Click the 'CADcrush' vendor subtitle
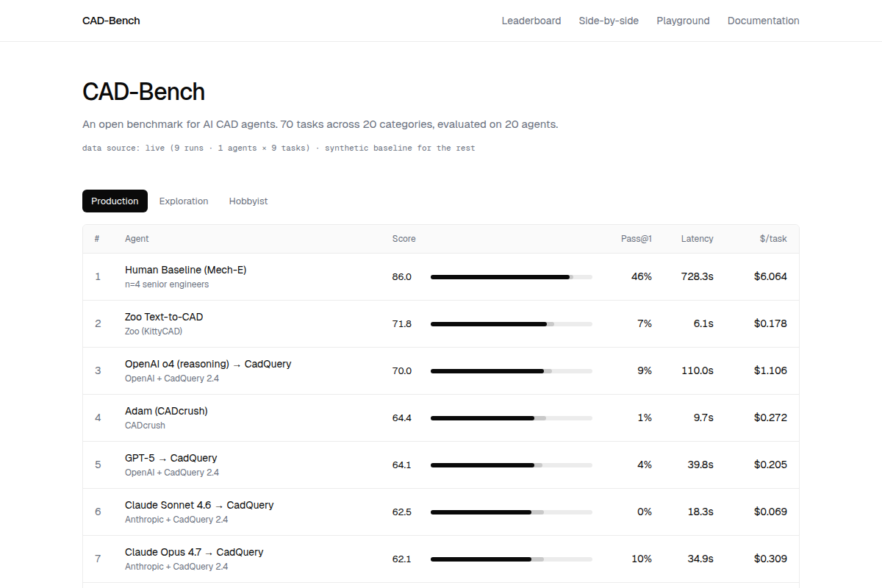Viewport: 882px width, 588px height. 145,426
